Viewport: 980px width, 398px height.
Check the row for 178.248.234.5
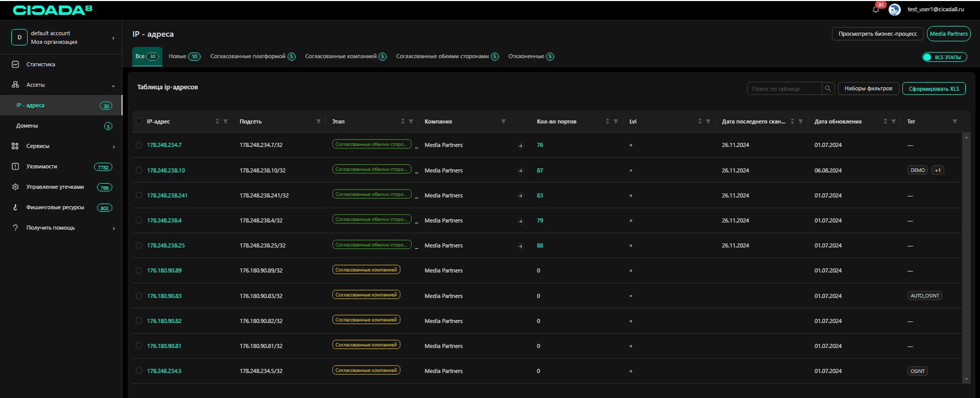(139, 371)
